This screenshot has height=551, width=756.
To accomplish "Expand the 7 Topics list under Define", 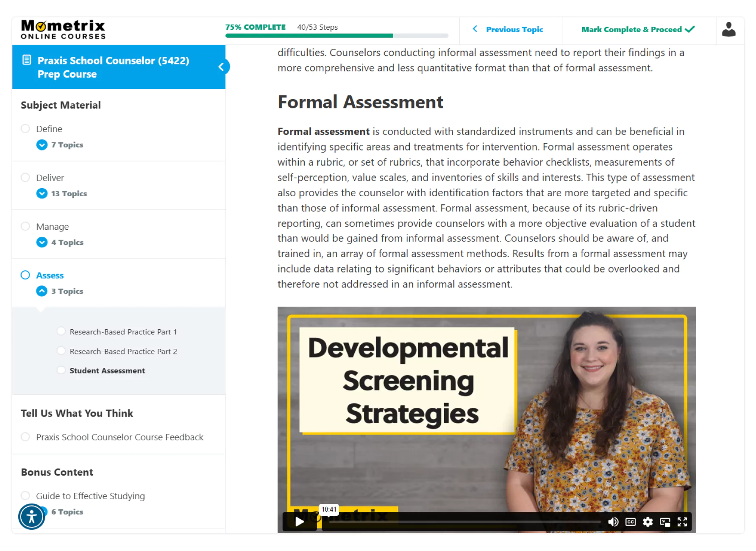I will click(x=42, y=145).
